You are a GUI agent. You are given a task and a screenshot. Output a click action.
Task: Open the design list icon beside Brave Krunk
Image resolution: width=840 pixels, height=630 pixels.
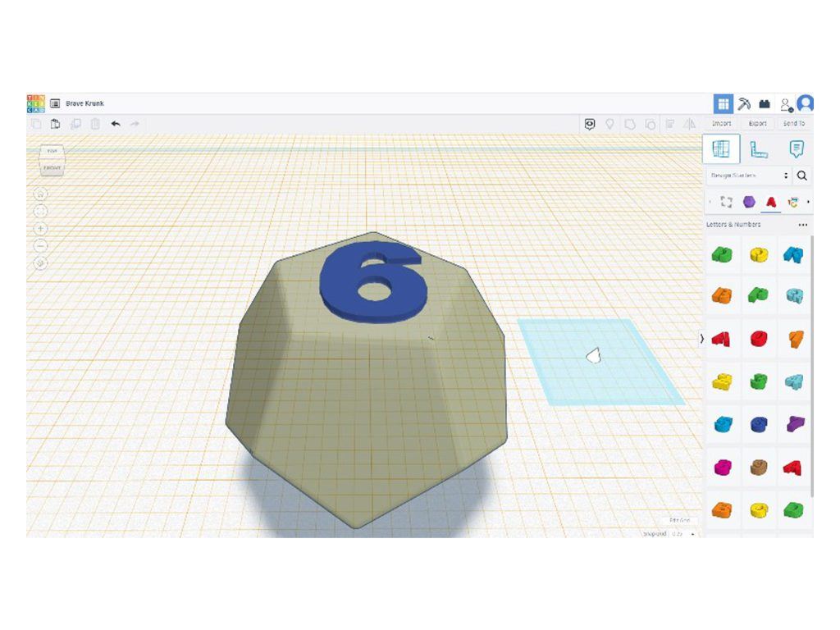(55, 103)
